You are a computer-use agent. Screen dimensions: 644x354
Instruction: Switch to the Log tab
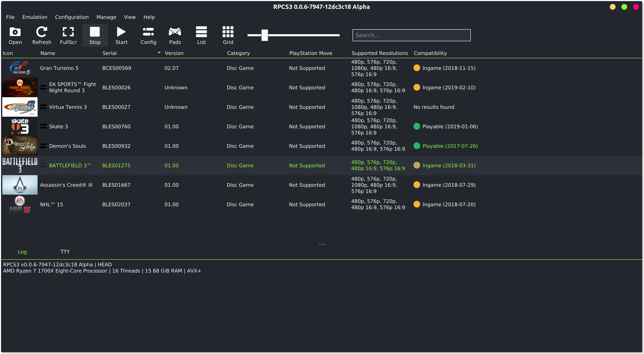(22, 252)
